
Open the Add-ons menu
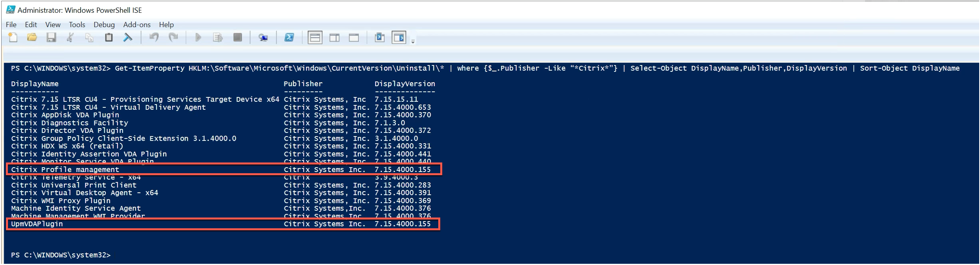click(137, 25)
